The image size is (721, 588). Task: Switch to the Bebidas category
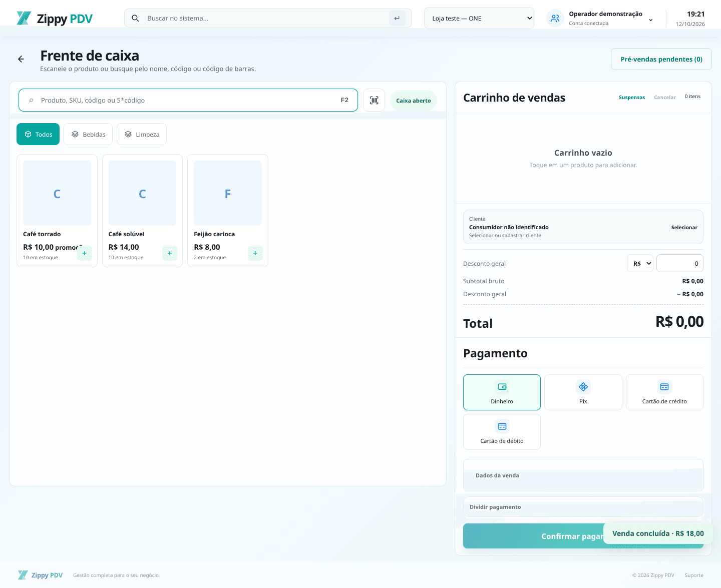(x=88, y=134)
